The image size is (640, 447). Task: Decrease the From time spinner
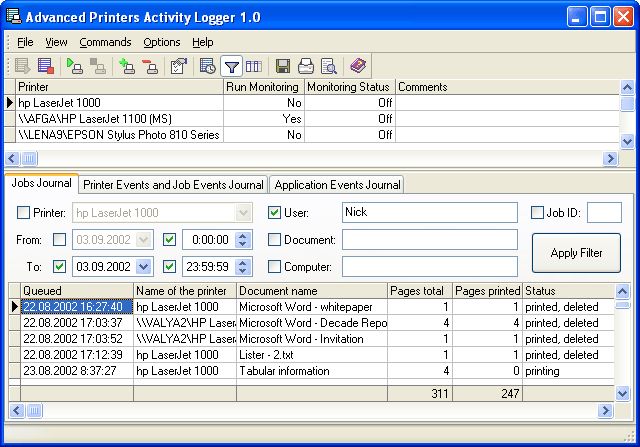point(243,244)
